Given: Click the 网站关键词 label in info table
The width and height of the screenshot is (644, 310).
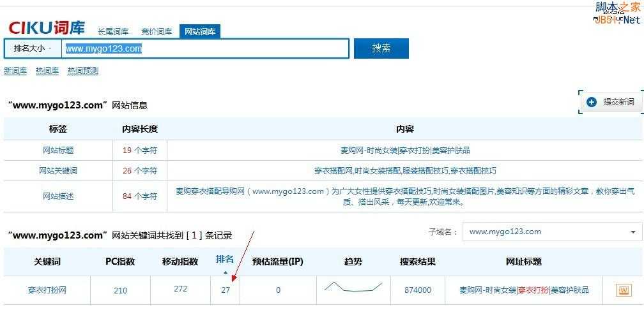Looking at the screenshot, I should [57, 171].
